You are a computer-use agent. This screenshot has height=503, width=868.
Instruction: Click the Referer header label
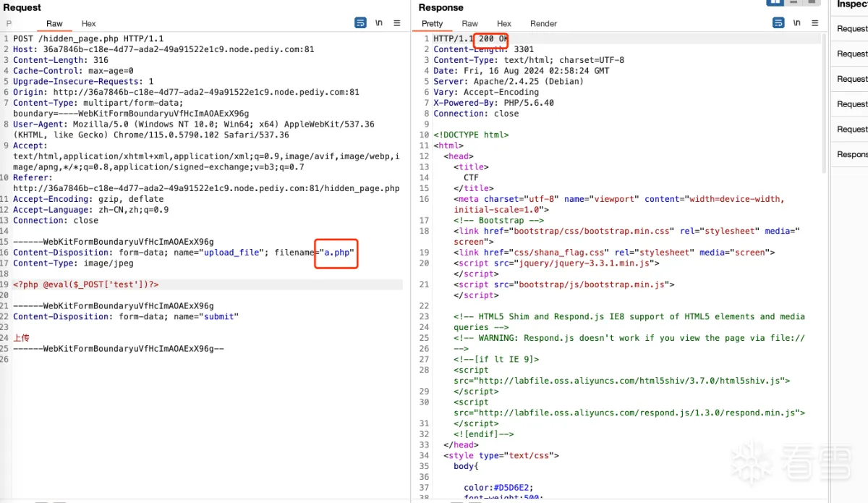pos(33,178)
